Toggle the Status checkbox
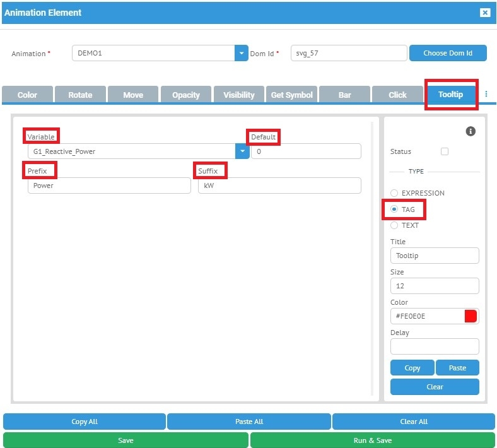 pyautogui.click(x=445, y=151)
